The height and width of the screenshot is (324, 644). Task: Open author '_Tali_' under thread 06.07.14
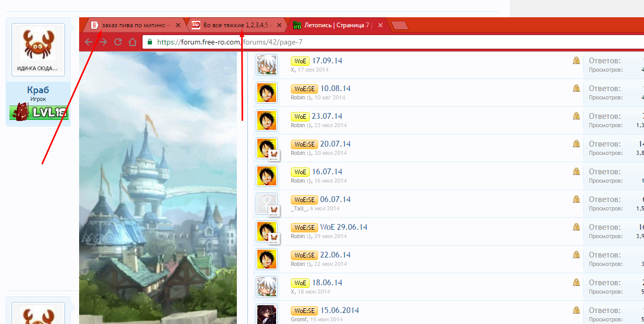298,209
